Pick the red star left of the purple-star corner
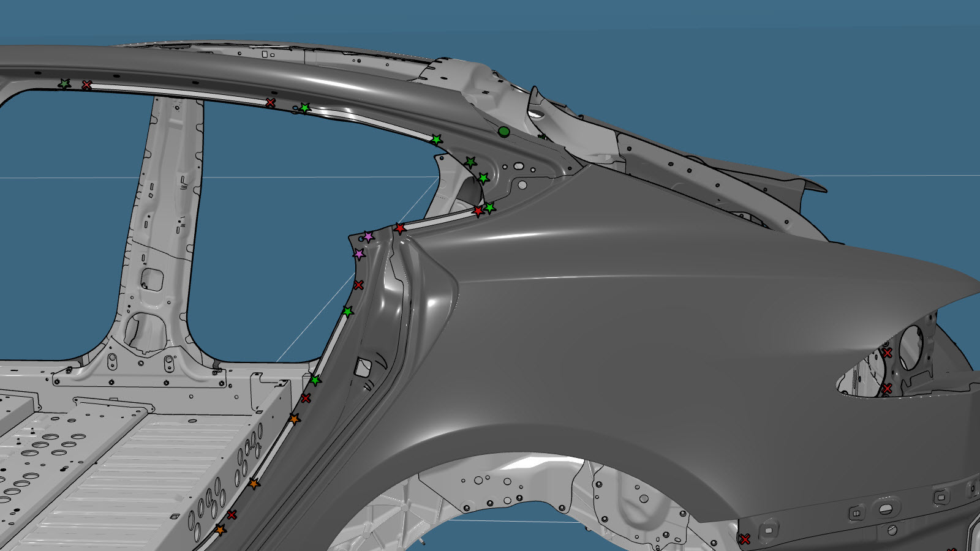Screen dimensions: 980x551 400,228
